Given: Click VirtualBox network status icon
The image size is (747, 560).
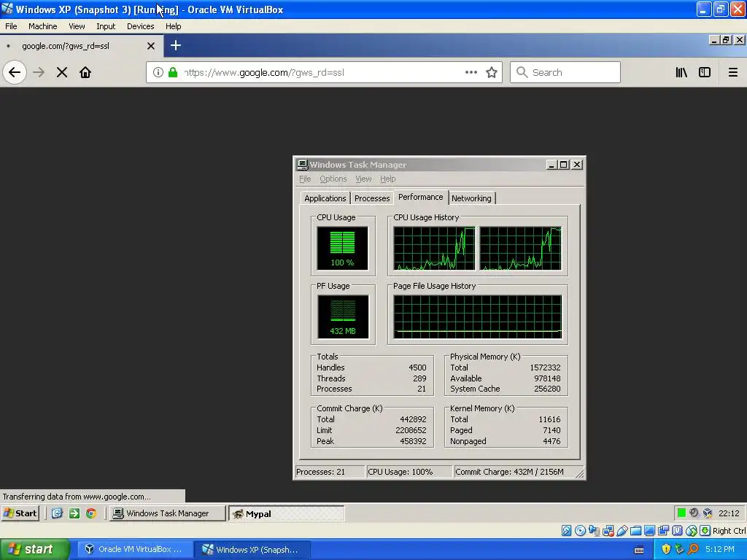Looking at the screenshot, I should tap(608, 531).
